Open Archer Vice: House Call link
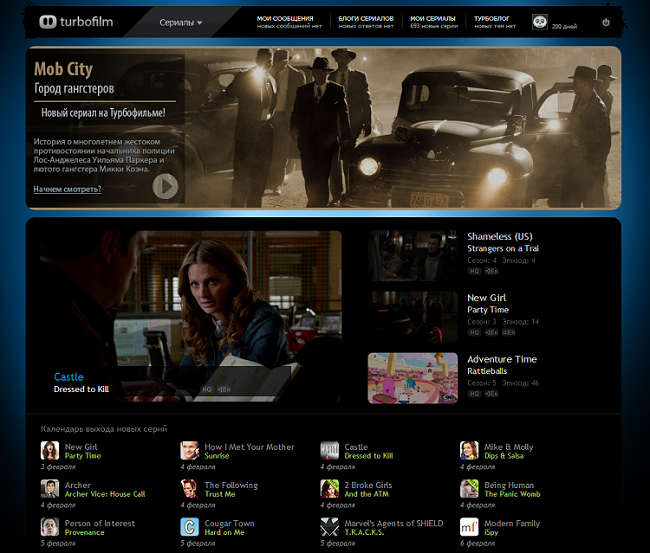Viewport: 650px width, 553px height. tap(105, 494)
